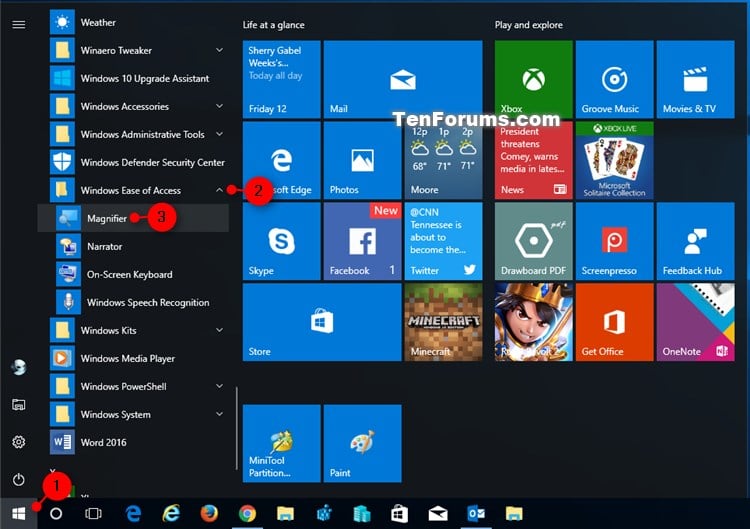Expand Windows Accessories folder chevron
The width and height of the screenshot is (750, 529).
tap(219, 106)
